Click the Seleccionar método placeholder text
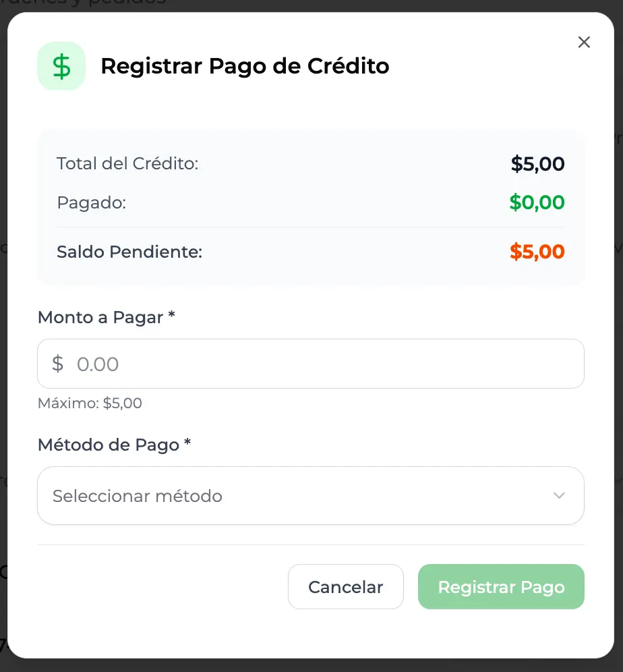 coord(138,496)
